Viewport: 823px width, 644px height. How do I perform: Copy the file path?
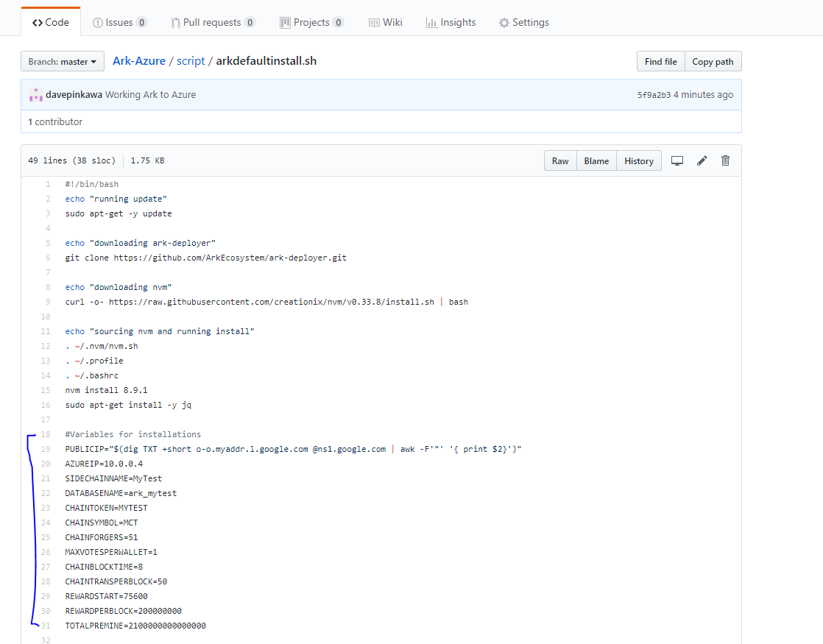pos(713,61)
